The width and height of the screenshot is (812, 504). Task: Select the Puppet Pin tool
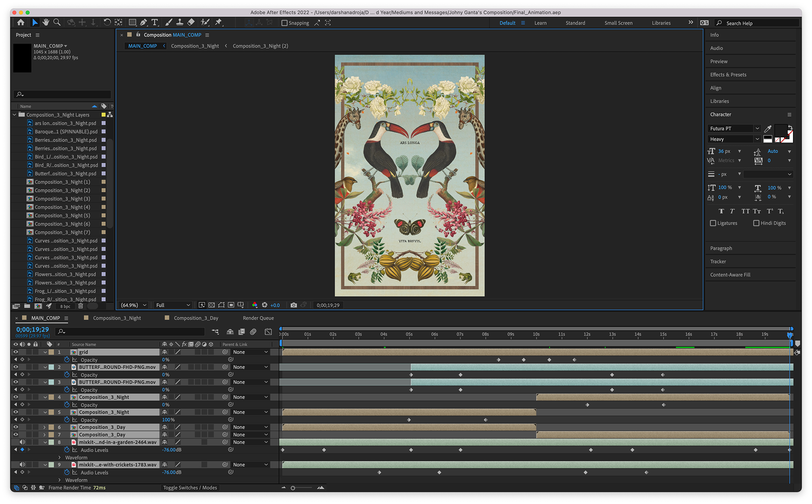click(219, 22)
